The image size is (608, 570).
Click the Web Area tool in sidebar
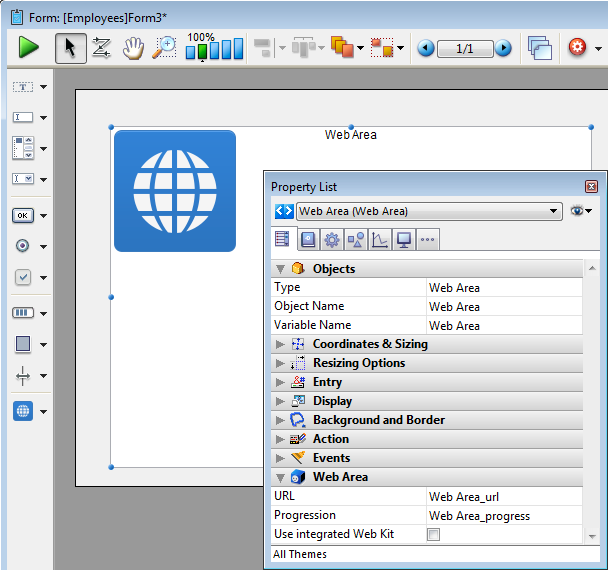23,410
